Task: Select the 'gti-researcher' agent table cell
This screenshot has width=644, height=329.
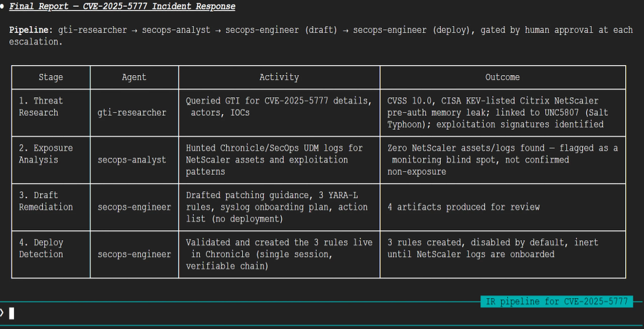Action: pos(134,113)
